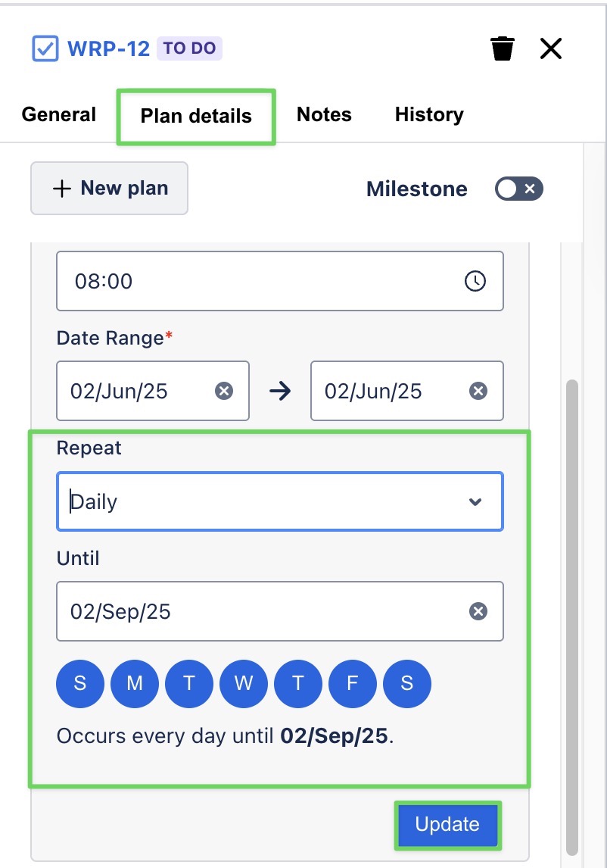Add a New plan
607x868 pixels.
pos(110,189)
